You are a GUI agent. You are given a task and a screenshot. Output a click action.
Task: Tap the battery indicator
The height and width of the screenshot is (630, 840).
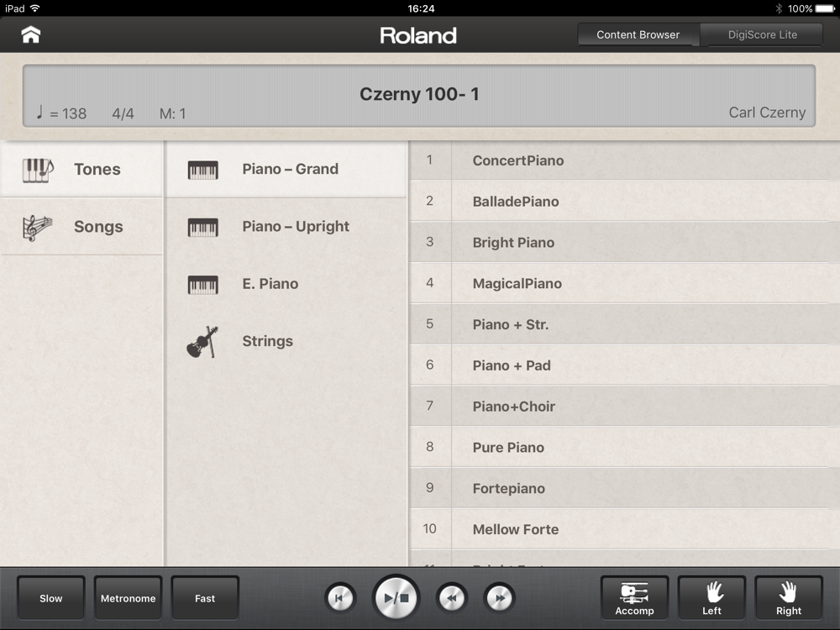[x=825, y=8]
